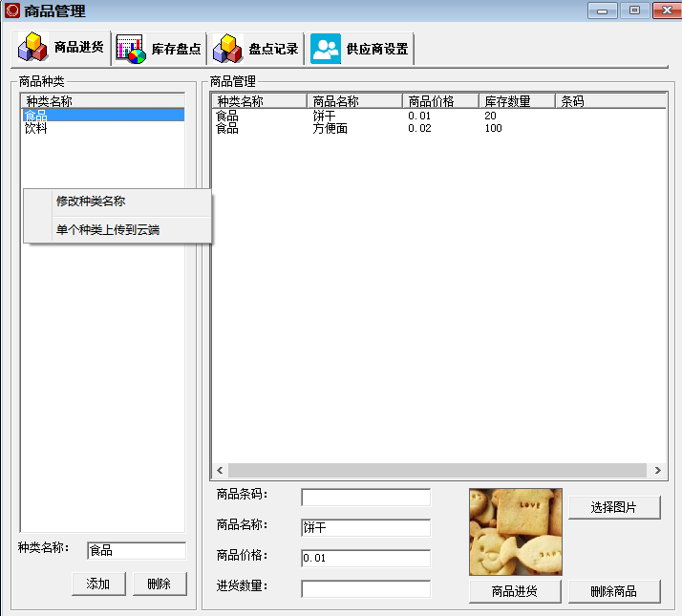Click the 盘点记录 cube icon
Image resolution: width=682 pixels, height=616 pixels.
[x=227, y=49]
